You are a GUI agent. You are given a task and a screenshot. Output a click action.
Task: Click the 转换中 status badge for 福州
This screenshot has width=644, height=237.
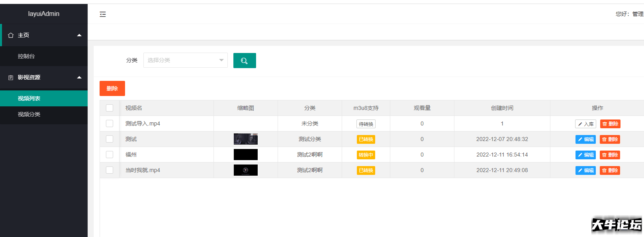(x=366, y=155)
